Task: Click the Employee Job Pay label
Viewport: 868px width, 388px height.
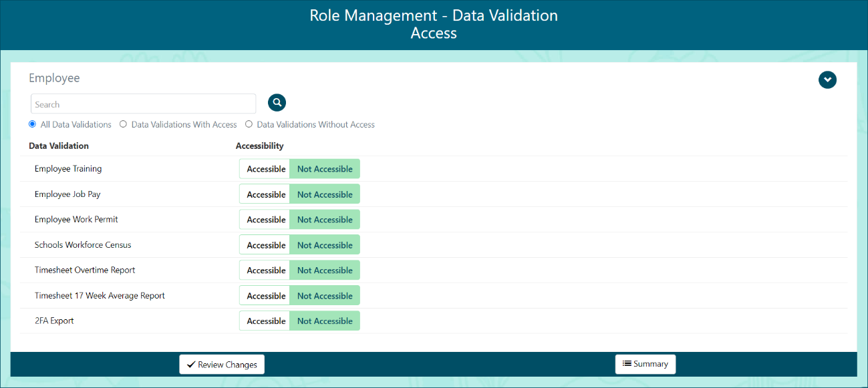Action: point(67,194)
